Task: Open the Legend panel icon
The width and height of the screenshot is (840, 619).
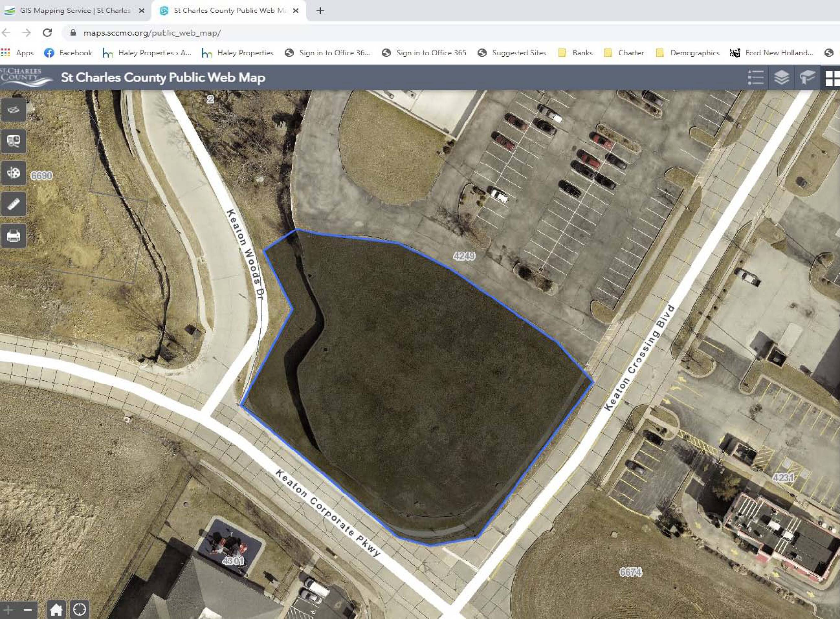Action: tap(755, 78)
